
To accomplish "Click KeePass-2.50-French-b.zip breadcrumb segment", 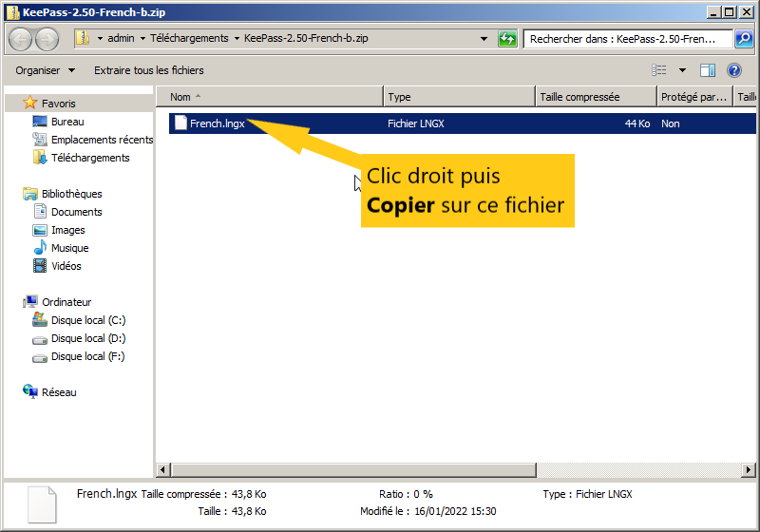I will tap(306, 38).
